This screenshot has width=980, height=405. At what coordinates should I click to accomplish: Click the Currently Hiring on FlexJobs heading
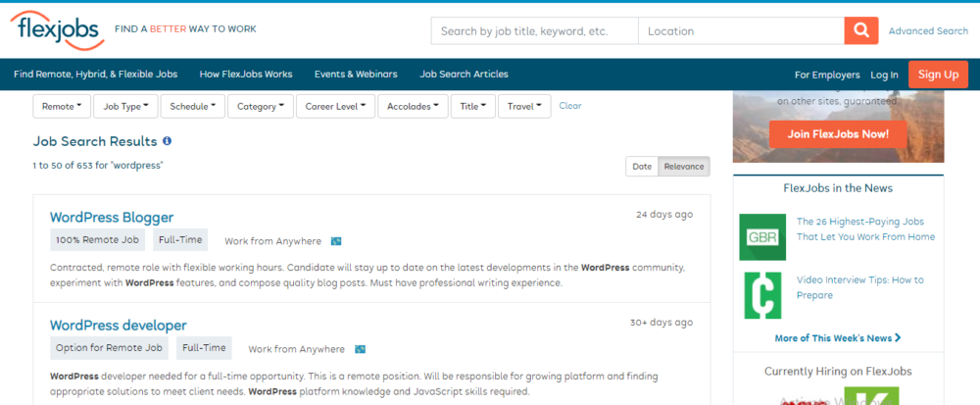coord(838,372)
